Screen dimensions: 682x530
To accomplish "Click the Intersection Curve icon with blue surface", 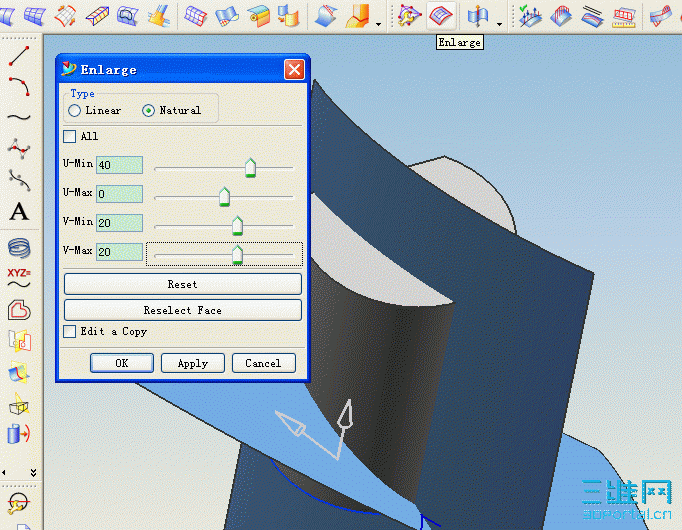I will tap(19, 372).
